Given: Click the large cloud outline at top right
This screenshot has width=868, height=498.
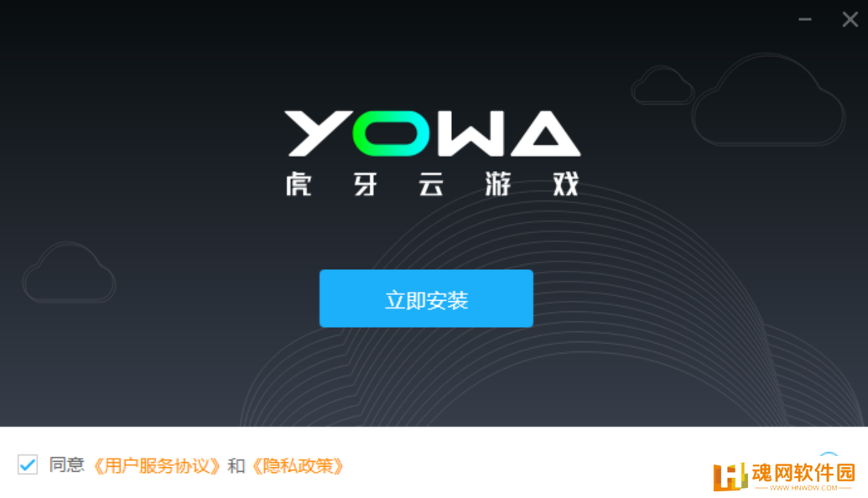Looking at the screenshot, I should [x=768, y=100].
